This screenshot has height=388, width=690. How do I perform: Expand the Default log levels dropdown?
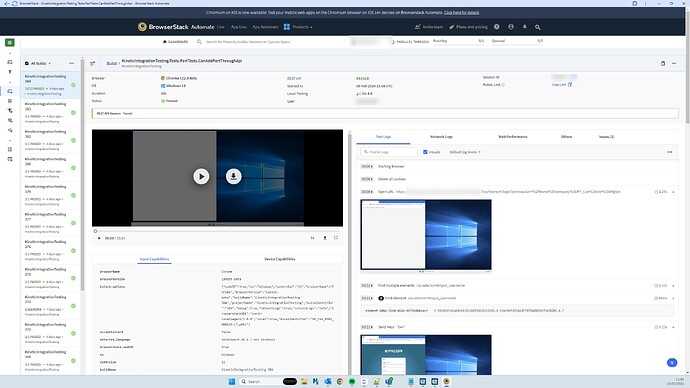(465, 152)
